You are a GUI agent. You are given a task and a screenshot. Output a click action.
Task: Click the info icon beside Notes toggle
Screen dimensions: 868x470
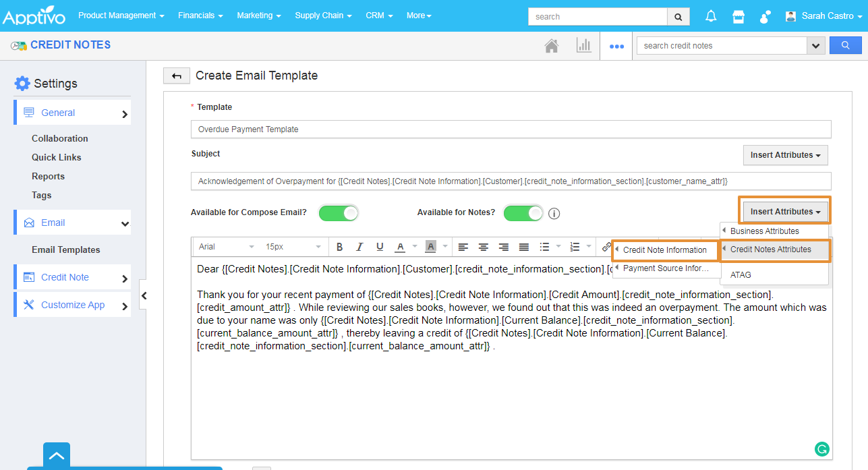[554, 214]
